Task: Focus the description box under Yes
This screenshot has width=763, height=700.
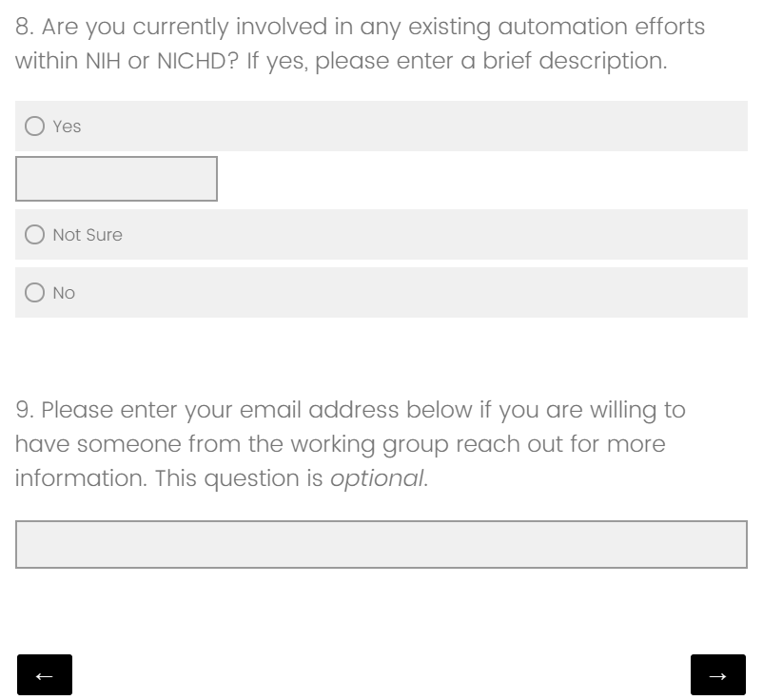Action: 116,179
